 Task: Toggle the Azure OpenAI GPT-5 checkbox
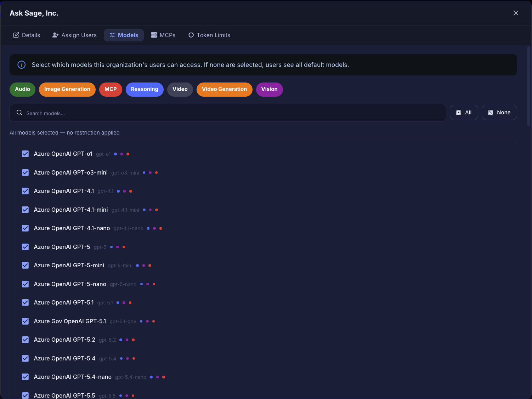25,247
